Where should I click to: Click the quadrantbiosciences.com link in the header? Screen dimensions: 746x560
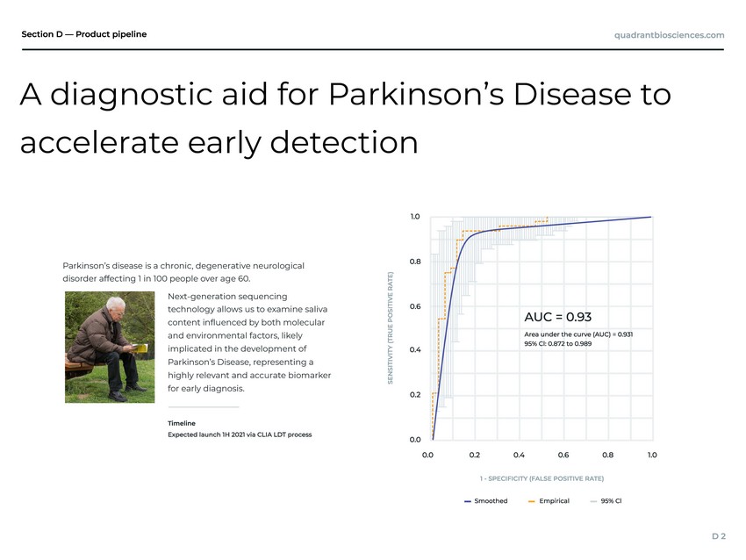669,35
